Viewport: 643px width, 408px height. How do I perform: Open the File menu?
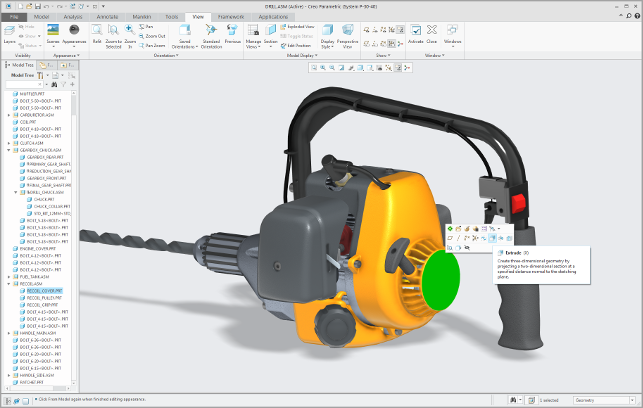click(16, 17)
